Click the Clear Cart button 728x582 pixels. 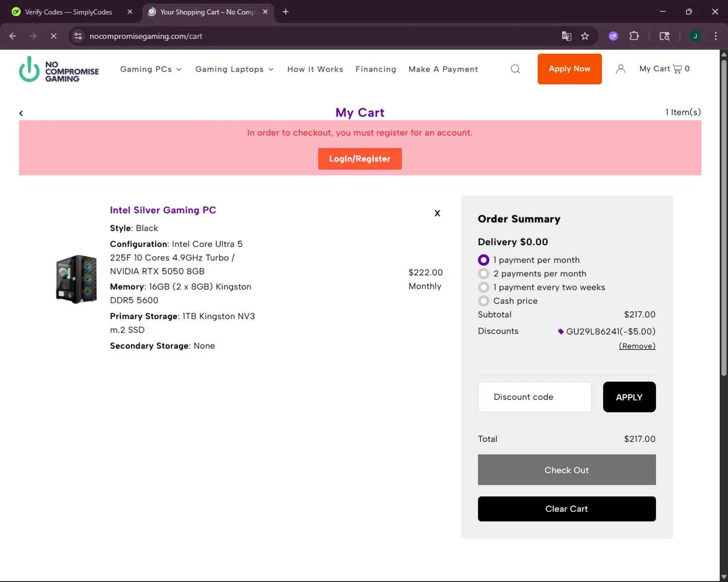[x=566, y=509]
